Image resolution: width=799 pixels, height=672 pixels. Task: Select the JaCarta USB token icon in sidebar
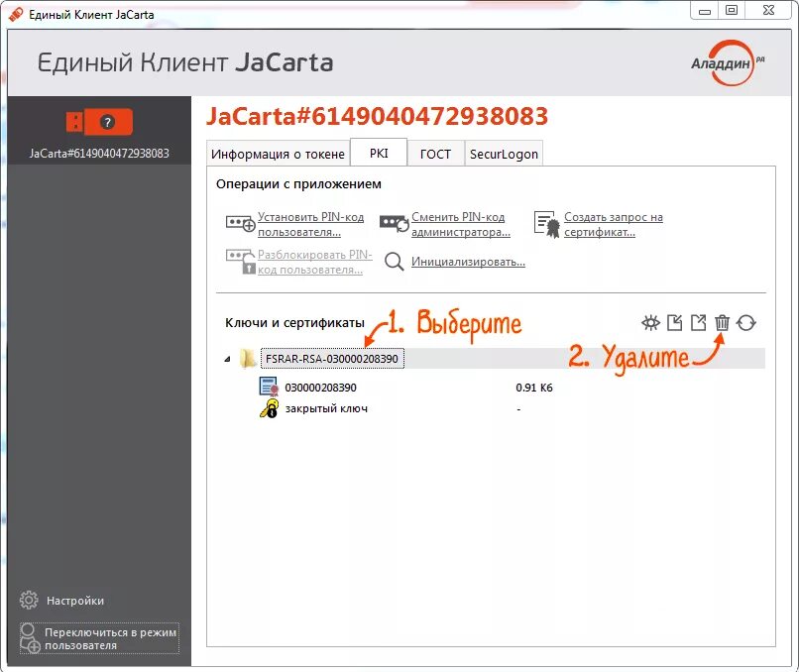99,122
